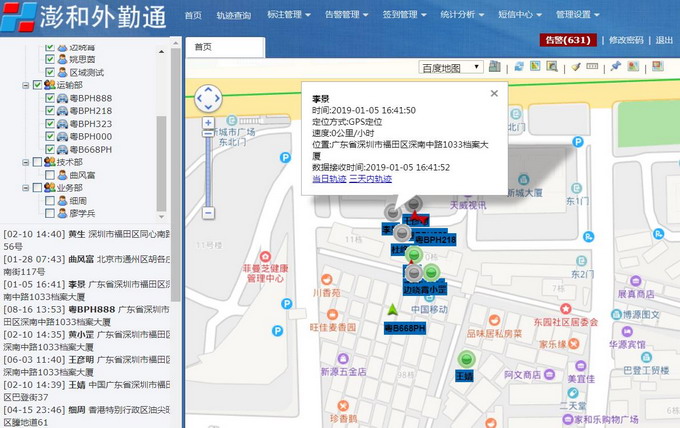Pan the map right with arrow control

pyautogui.click(x=217, y=98)
